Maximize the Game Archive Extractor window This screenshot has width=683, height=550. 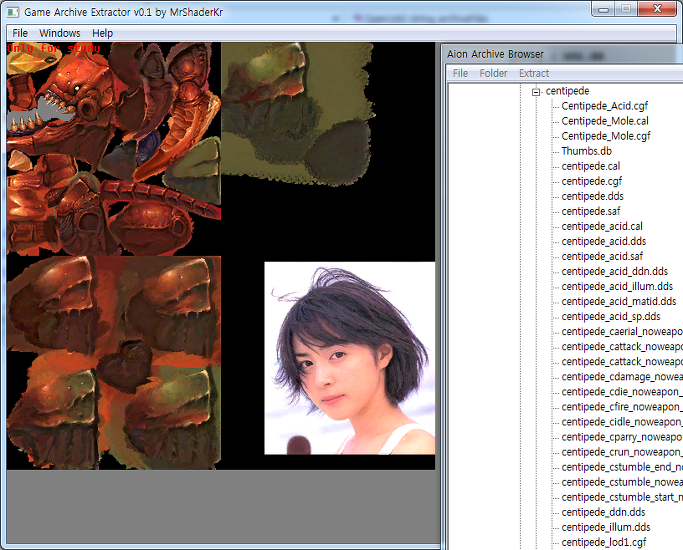[626, 9]
